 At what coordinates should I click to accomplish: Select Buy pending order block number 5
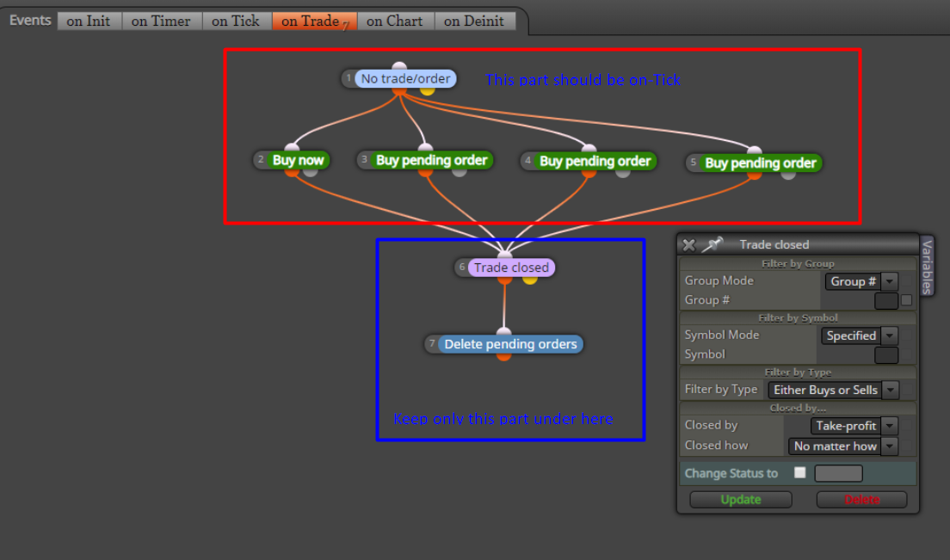click(x=761, y=163)
